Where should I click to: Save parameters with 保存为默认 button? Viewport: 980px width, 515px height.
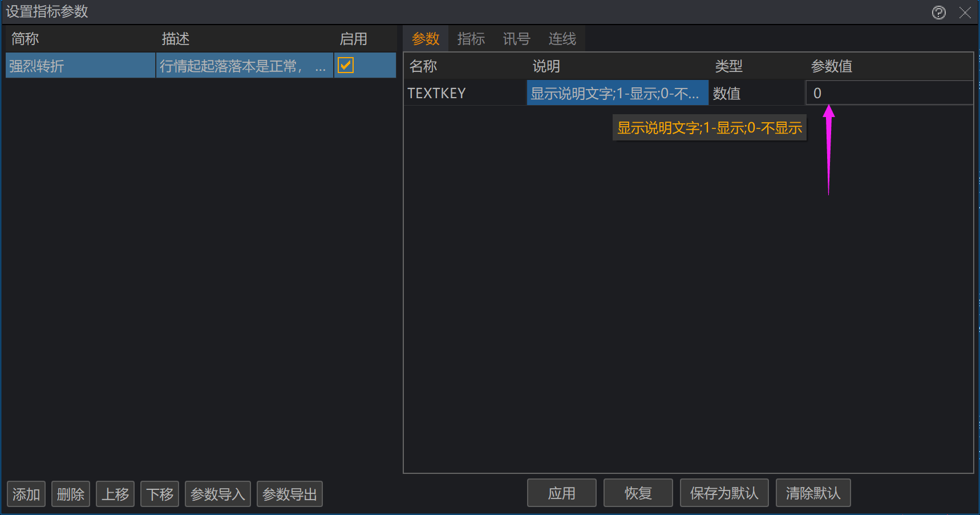click(x=724, y=493)
